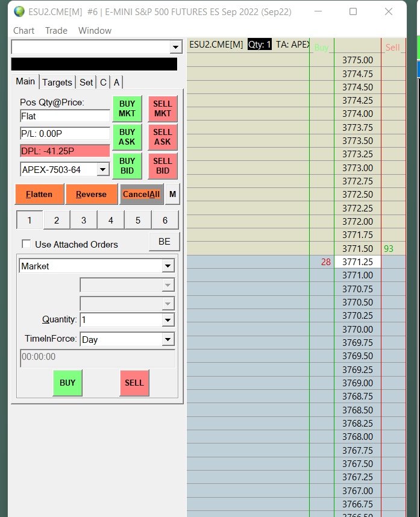
Task: Open the APEX-7503-64 account dropdown
Action: (103, 169)
